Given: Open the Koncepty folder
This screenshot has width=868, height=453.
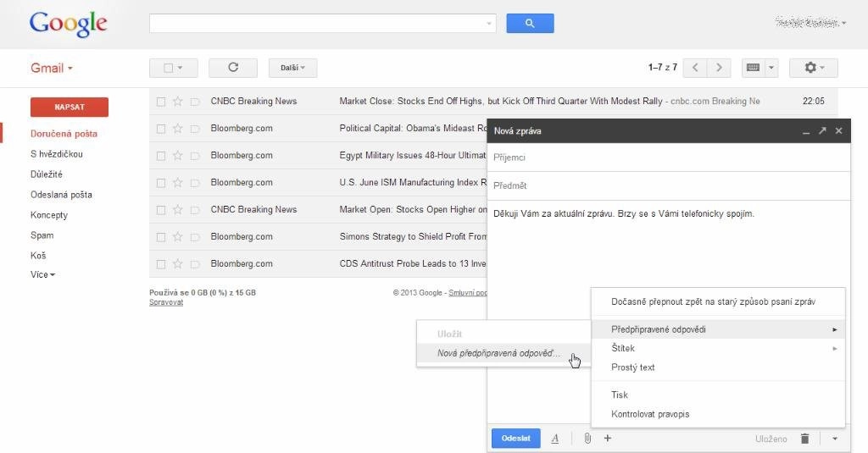Looking at the screenshot, I should click(48, 215).
